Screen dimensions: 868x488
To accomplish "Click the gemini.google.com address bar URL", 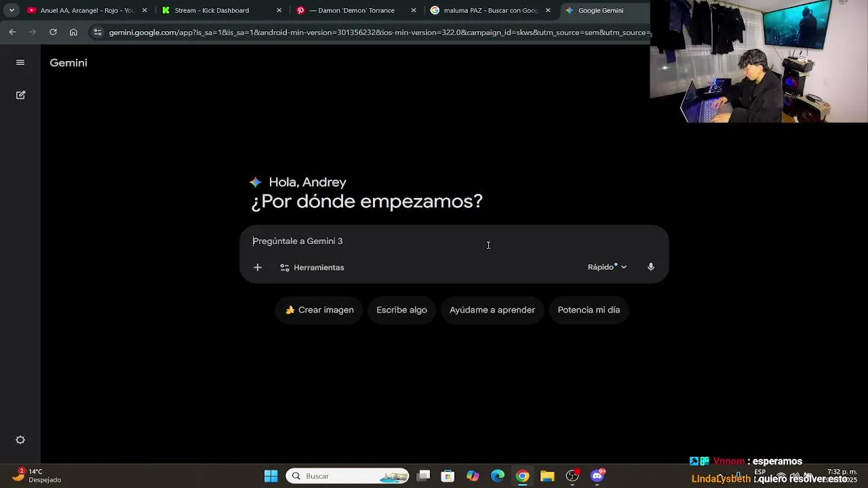I will tap(379, 32).
